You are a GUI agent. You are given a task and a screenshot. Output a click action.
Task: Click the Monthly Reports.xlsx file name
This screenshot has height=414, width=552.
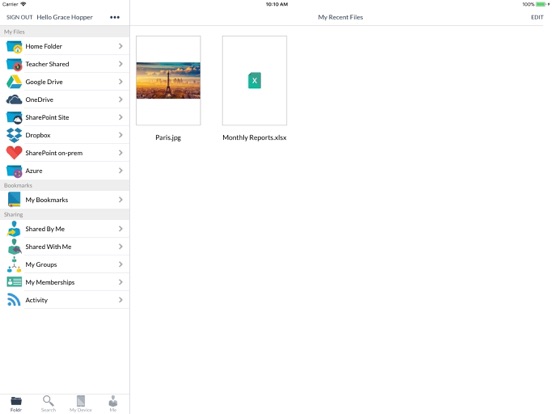(254, 138)
